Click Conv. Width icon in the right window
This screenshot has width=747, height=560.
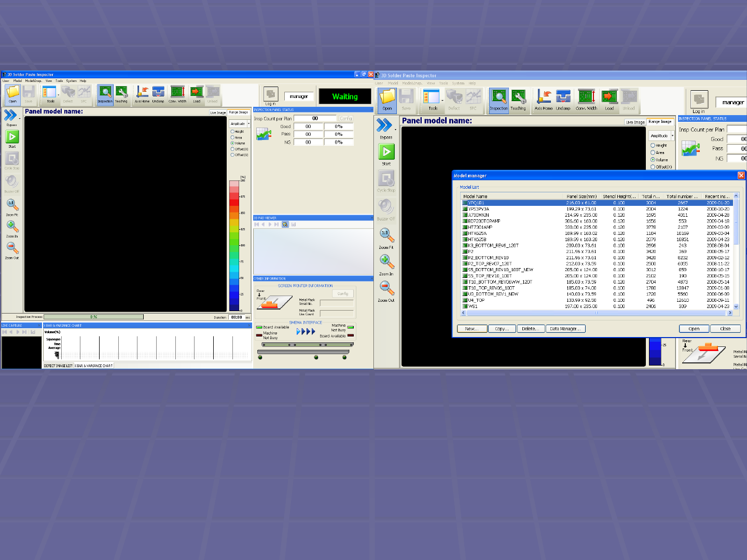(586, 99)
